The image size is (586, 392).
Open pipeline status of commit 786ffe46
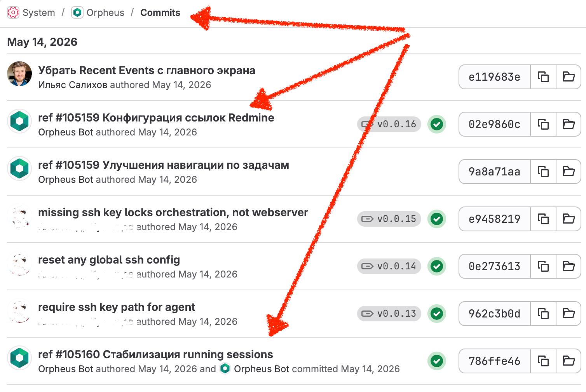coord(437,361)
